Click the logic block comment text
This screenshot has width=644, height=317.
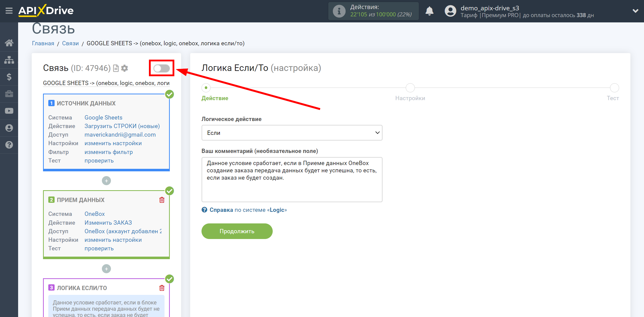pos(106,308)
